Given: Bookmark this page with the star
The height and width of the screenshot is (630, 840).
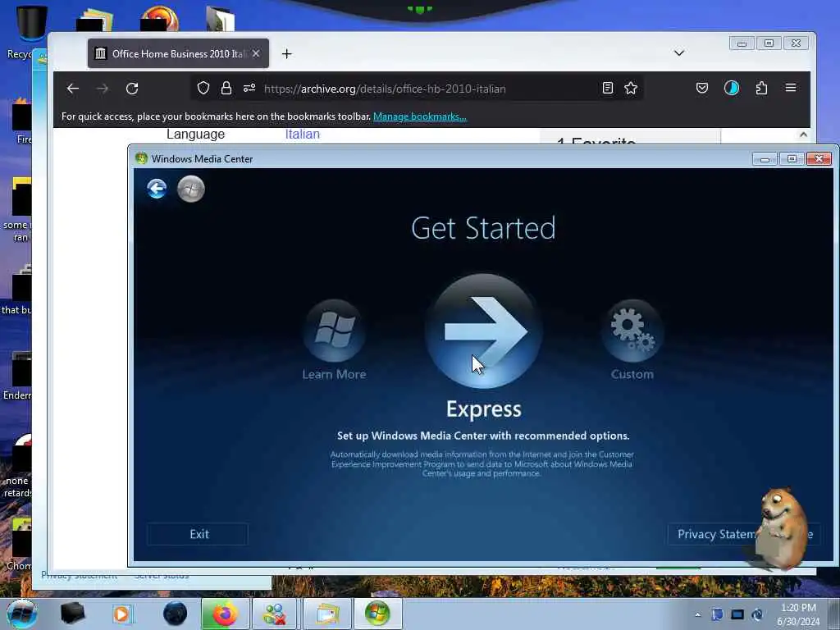Looking at the screenshot, I should (x=631, y=89).
